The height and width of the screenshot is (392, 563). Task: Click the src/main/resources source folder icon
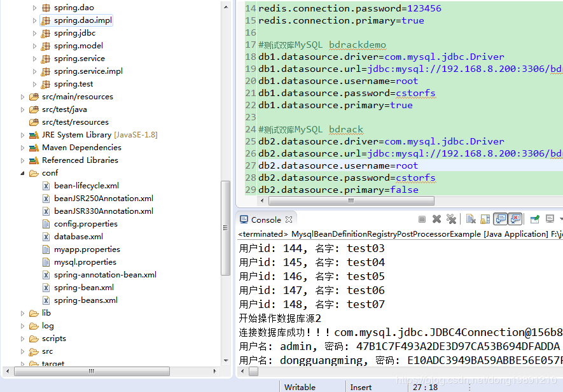pyautogui.click(x=34, y=97)
